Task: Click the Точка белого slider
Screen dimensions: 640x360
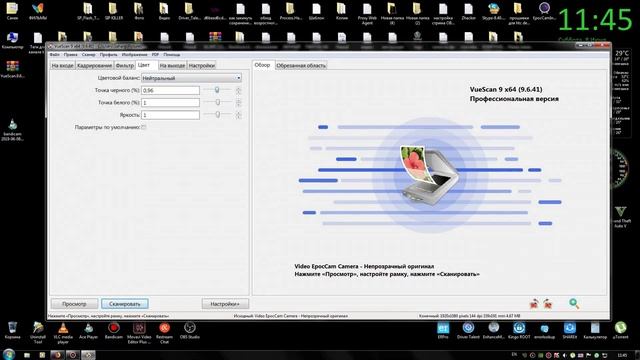Action: 218,102
